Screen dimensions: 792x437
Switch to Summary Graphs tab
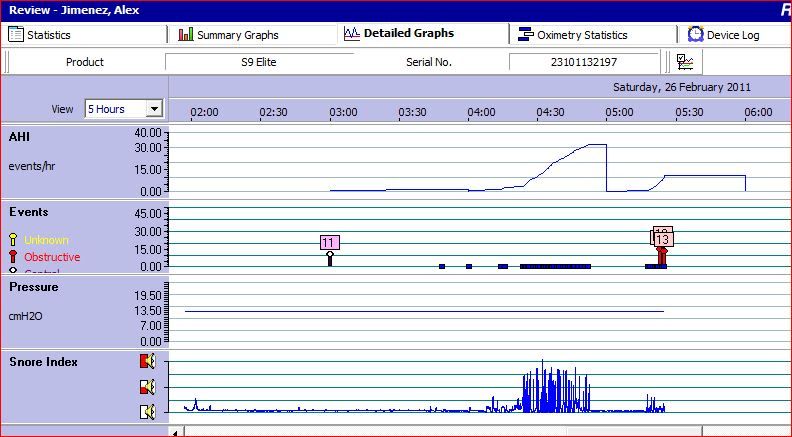click(x=252, y=35)
